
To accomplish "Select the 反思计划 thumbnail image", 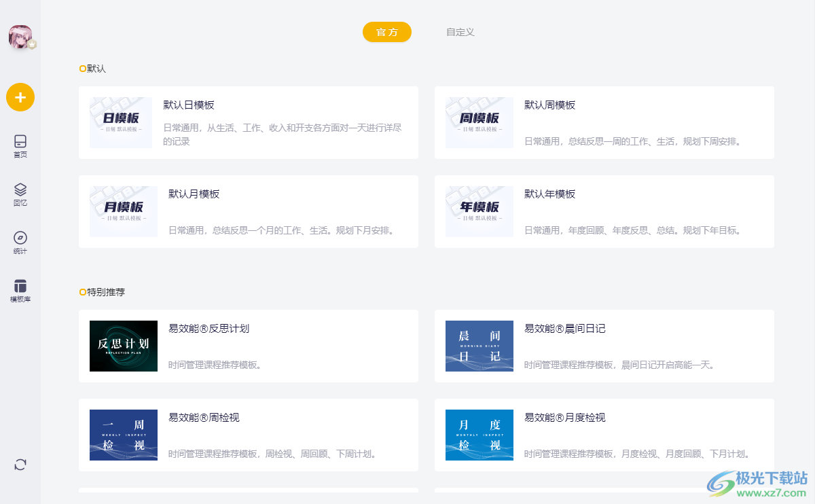I will tap(124, 346).
